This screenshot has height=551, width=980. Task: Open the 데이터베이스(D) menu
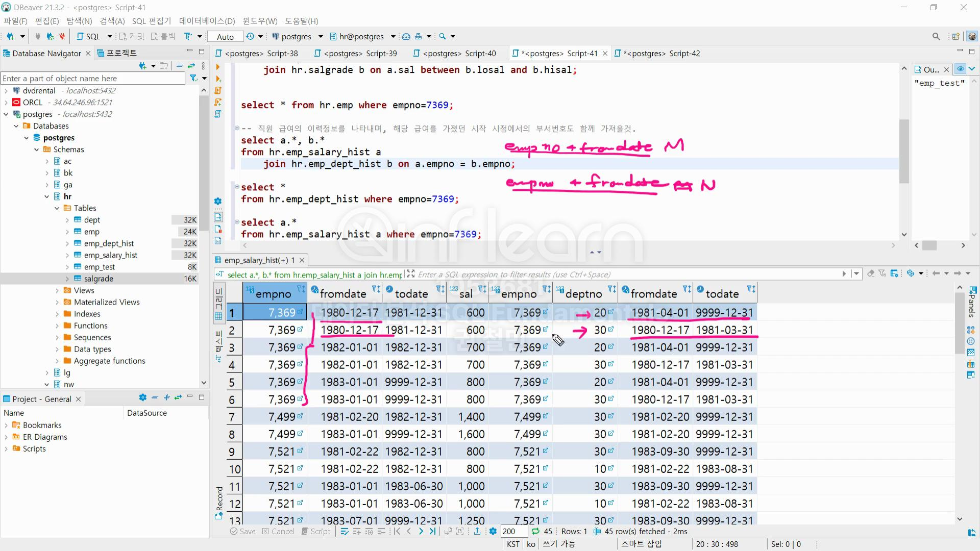207,21
